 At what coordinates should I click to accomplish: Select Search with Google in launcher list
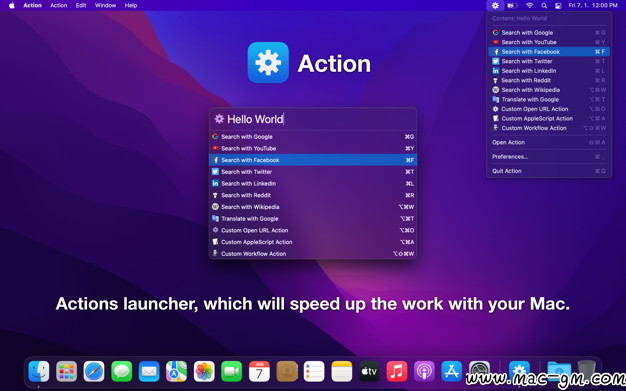coord(313,137)
